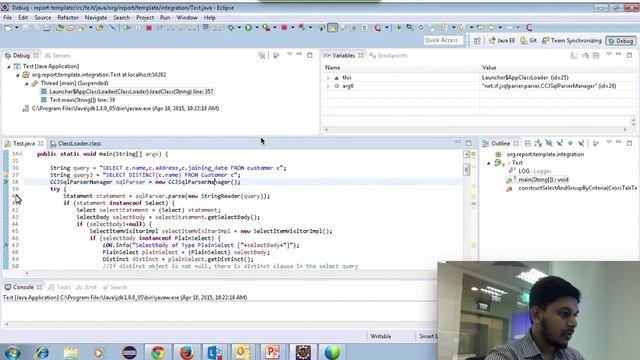Open the Debug view's View Menu arrow
This screenshot has height=360, width=640.
(x=289, y=54)
